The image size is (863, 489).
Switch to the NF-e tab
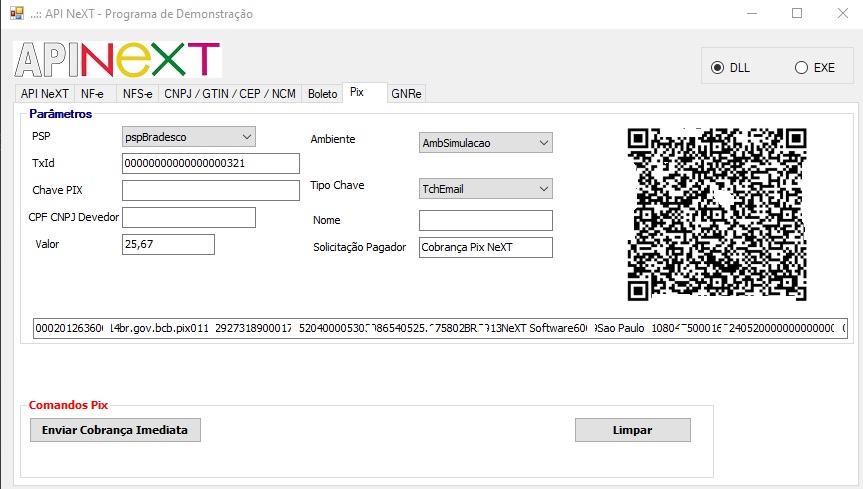coord(92,93)
